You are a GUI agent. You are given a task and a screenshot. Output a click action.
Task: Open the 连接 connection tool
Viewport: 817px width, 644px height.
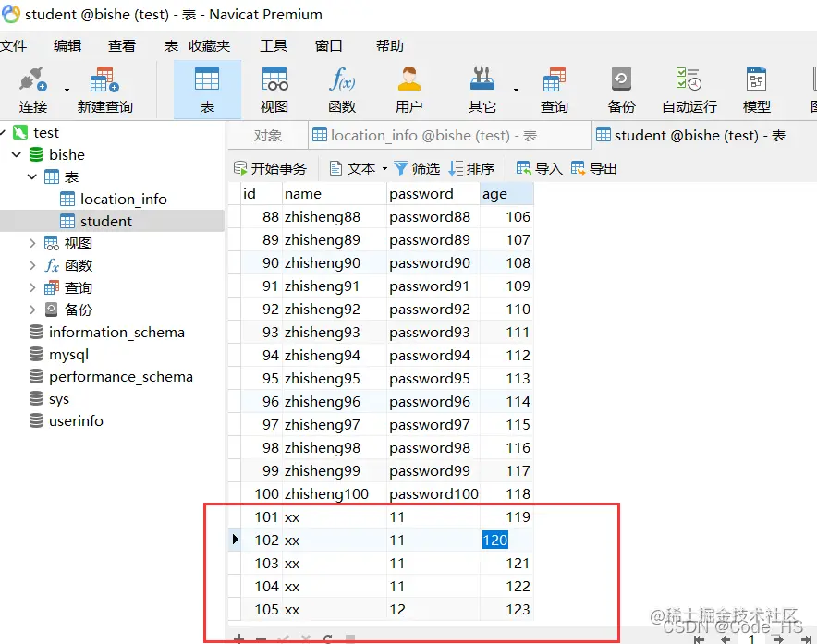point(33,90)
